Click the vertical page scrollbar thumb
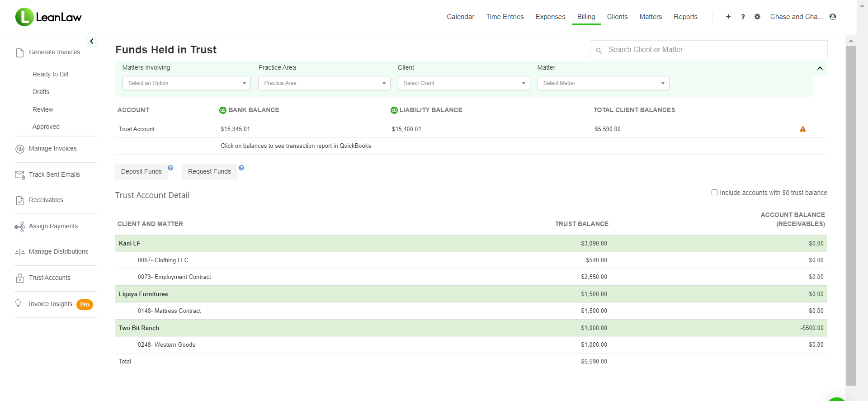 click(851, 215)
